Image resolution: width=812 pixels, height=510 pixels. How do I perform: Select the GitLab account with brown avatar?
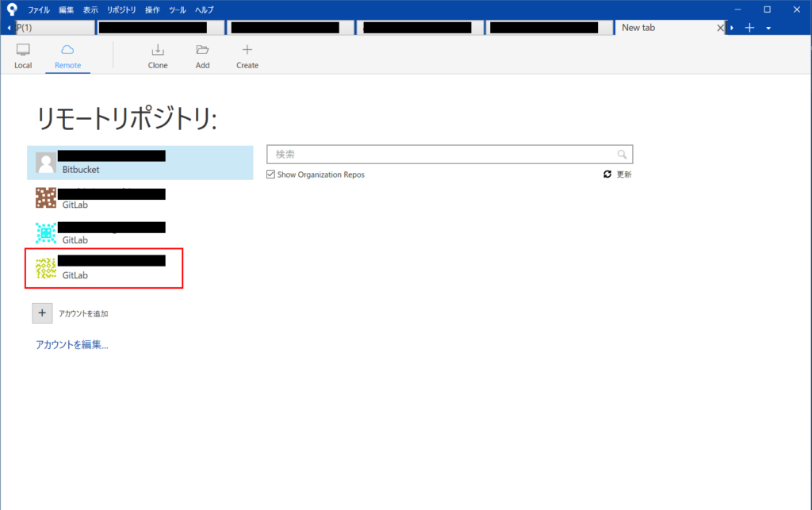(140, 197)
